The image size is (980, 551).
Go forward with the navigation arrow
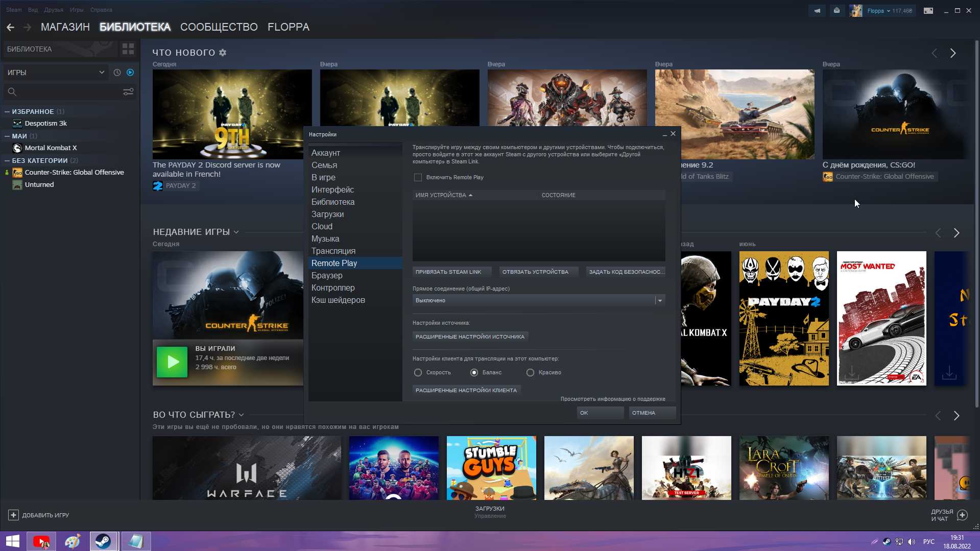tap(28, 27)
